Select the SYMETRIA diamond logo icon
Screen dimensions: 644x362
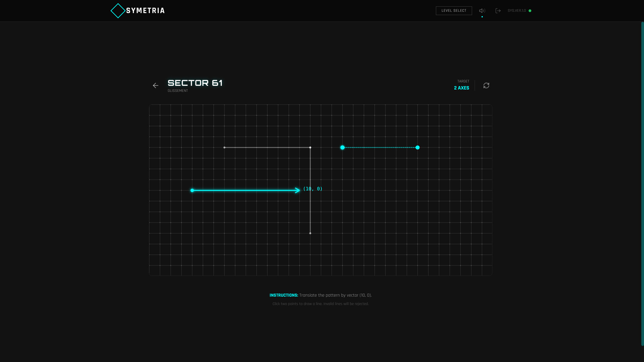click(118, 10)
